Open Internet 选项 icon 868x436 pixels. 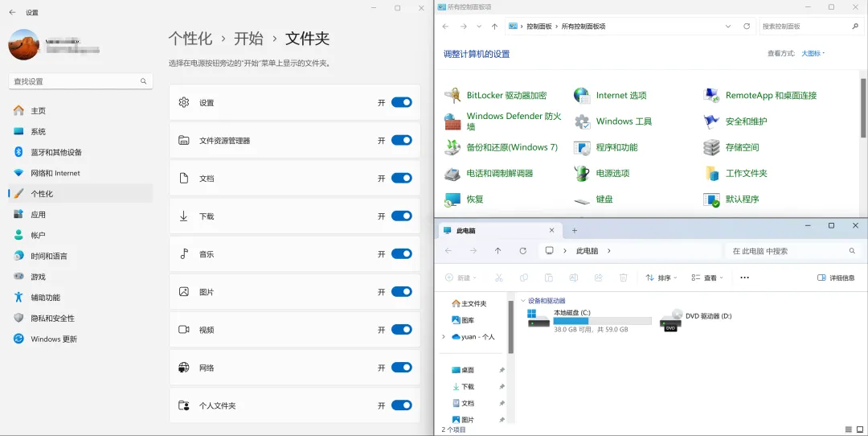pos(582,95)
